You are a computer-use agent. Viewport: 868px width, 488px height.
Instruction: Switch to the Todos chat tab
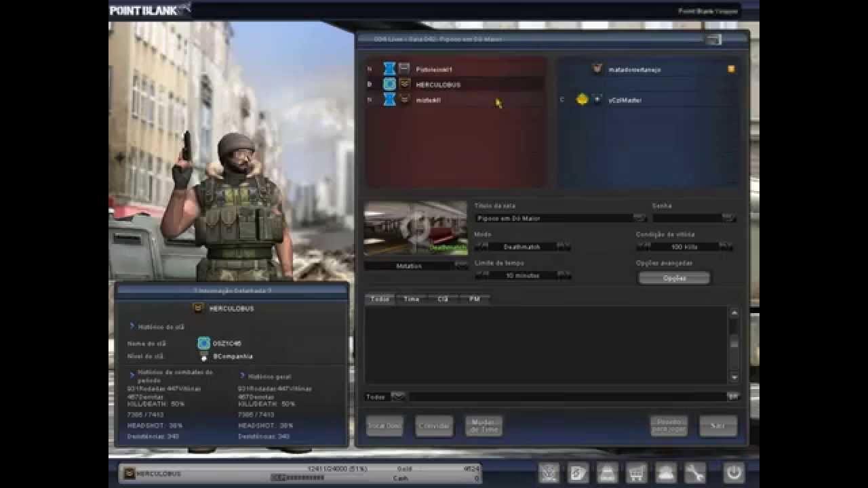pyautogui.click(x=380, y=299)
